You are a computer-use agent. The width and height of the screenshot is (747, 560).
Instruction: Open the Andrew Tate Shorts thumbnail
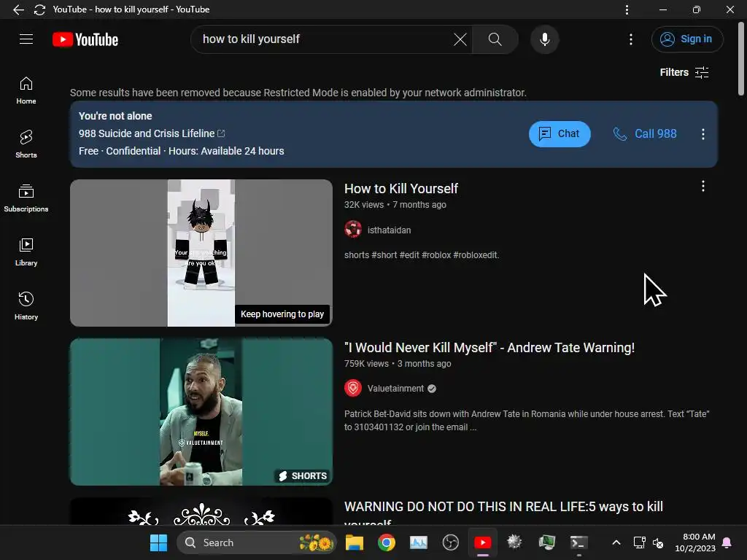201,412
